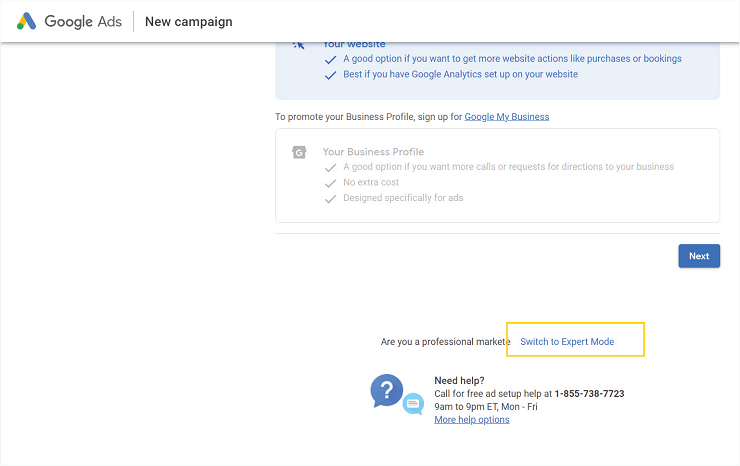Viewport: 740px width, 466px height.
Task: Click 'Are you a professional marketer' text
Action: pos(446,341)
